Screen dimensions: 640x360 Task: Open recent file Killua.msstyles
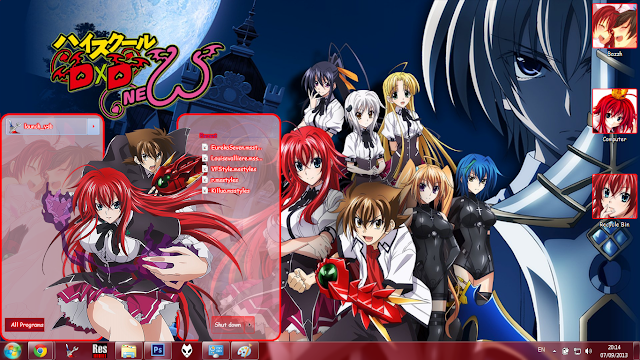(x=226, y=190)
